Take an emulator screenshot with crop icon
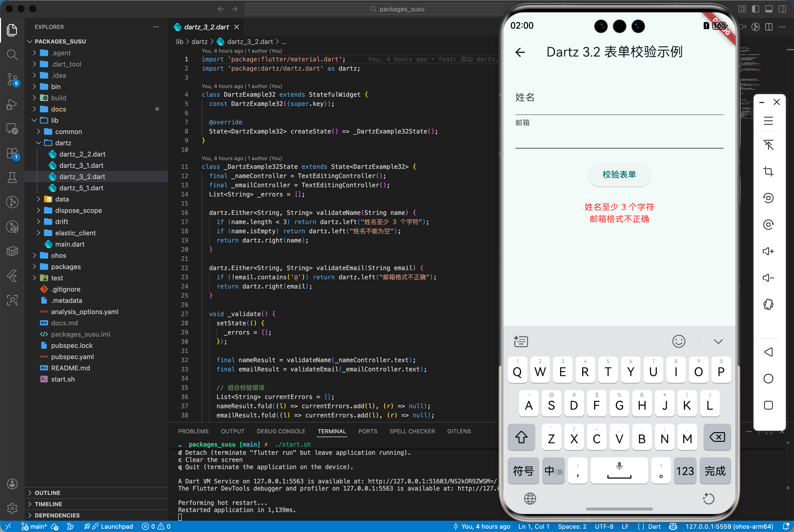The height and width of the screenshot is (532, 794). pos(769,171)
